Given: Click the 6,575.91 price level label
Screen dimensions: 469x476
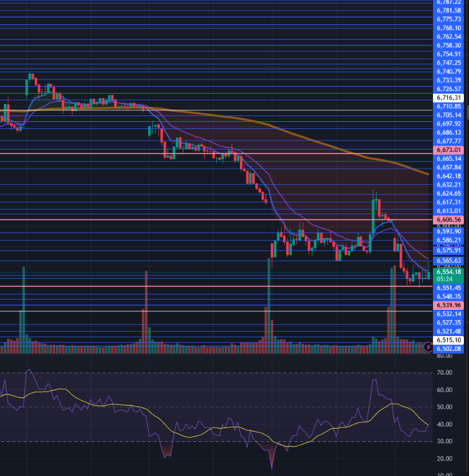Looking at the screenshot, I should click(x=448, y=251).
